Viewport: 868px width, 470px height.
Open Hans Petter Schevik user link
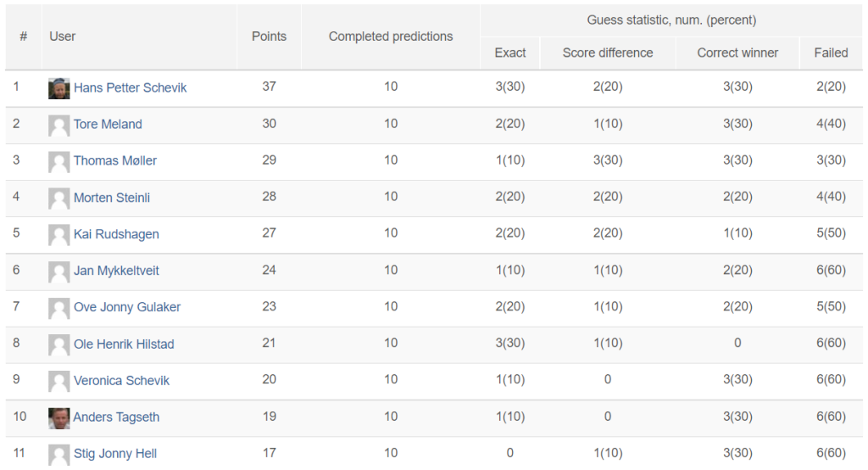point(130,87)
